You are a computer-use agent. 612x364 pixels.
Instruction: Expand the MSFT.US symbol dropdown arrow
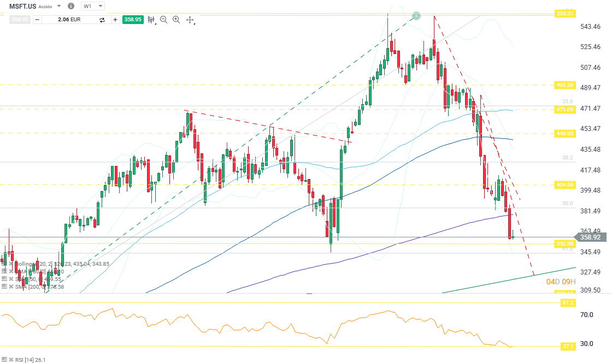tap(59, 6)
